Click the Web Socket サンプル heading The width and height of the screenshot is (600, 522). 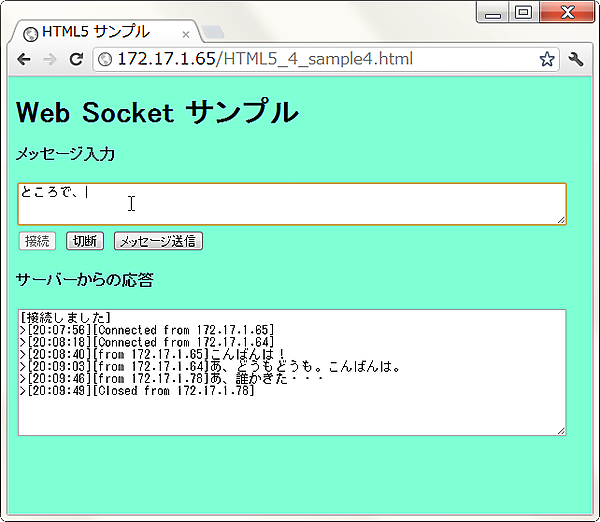[157, 112]
